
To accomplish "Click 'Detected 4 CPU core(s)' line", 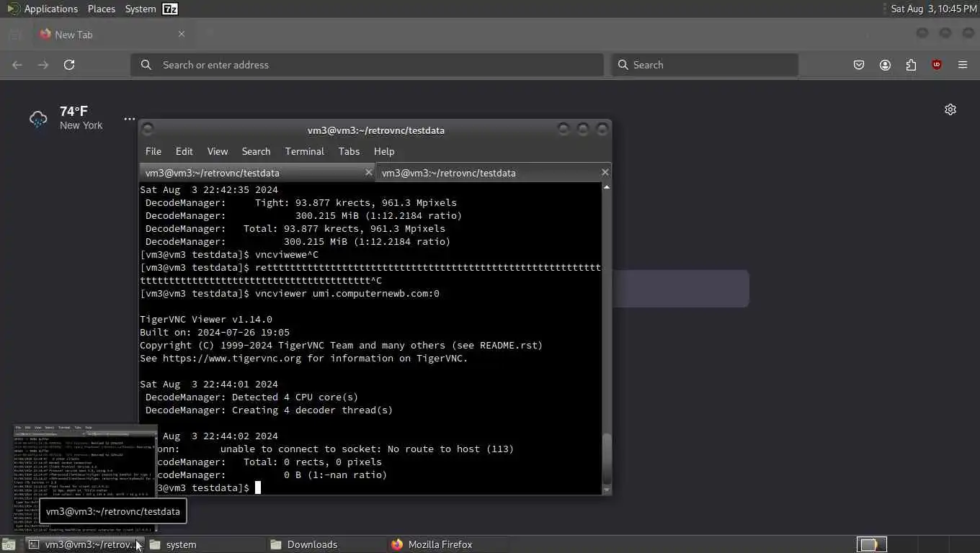I will (x=251, y=397).
